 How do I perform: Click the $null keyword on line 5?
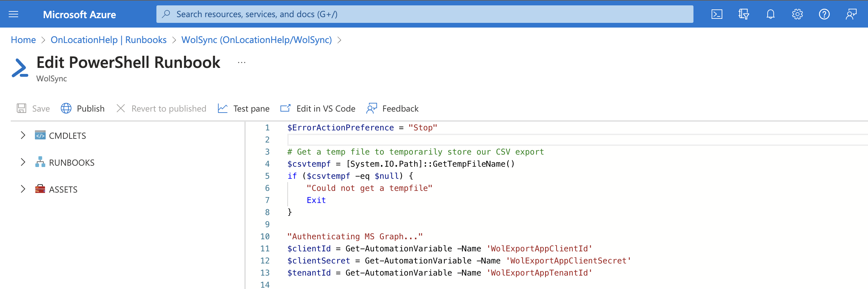386,176
